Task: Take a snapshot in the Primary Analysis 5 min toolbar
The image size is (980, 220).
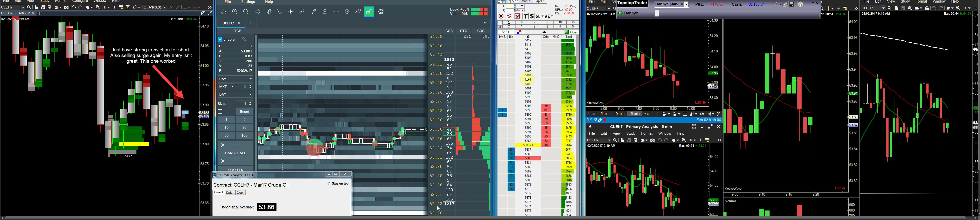Action: click(652, 140)
